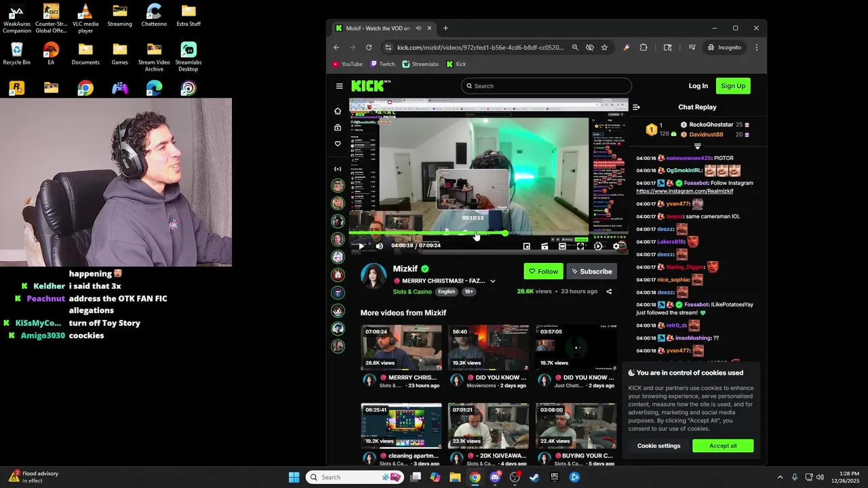This screenshot has width=868, height=488.
Task: Open the 07:01:21 giveaway video
Action: [x=488, y=426]
